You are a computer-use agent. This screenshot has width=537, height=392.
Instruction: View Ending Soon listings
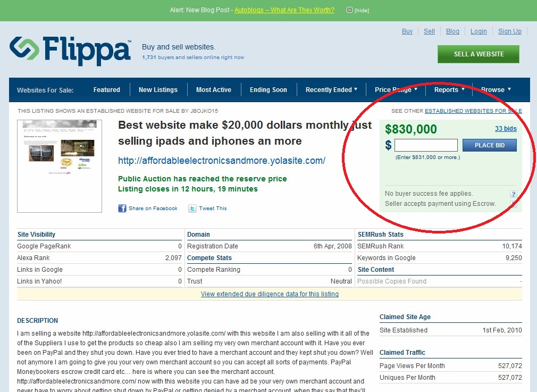268,90
